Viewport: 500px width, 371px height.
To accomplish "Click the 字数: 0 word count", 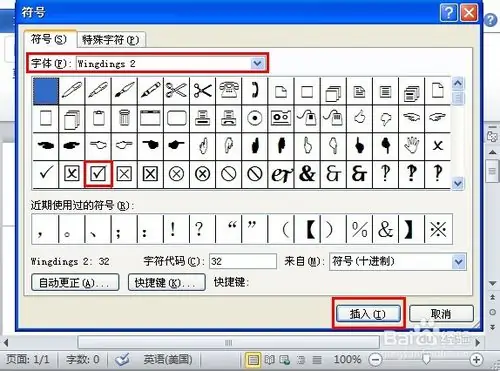I will coord(83,359).
